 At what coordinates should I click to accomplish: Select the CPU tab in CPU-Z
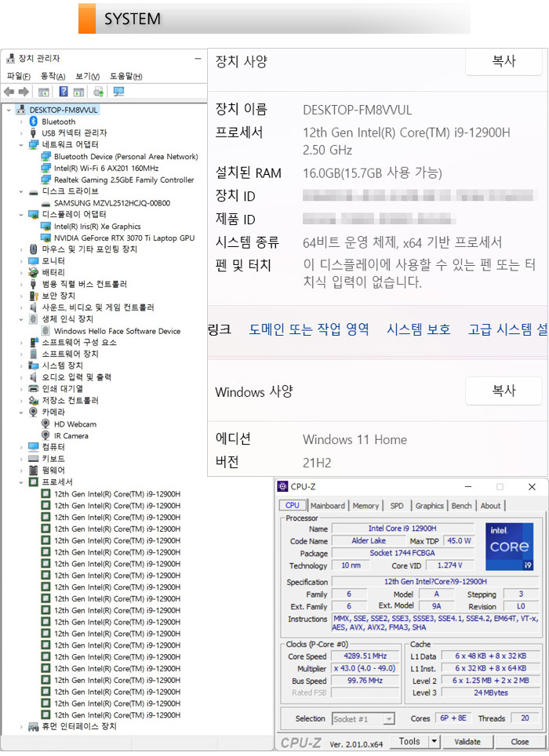pos(293,505)
